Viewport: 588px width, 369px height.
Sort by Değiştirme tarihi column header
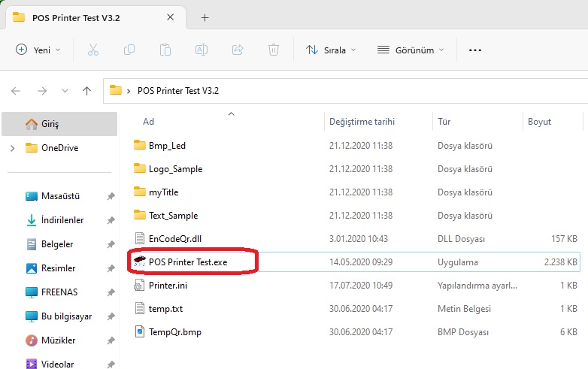[x=362, y=122]
